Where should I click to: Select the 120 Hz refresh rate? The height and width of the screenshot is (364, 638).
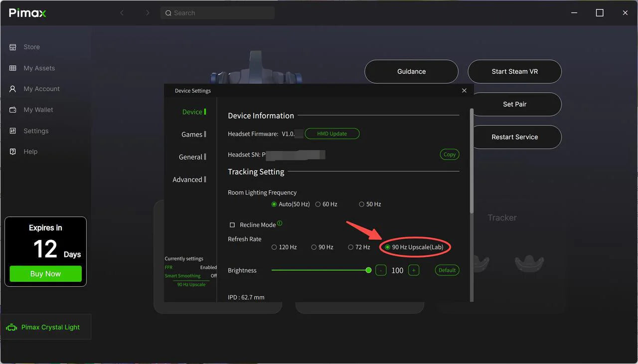[x=274, y=247]
